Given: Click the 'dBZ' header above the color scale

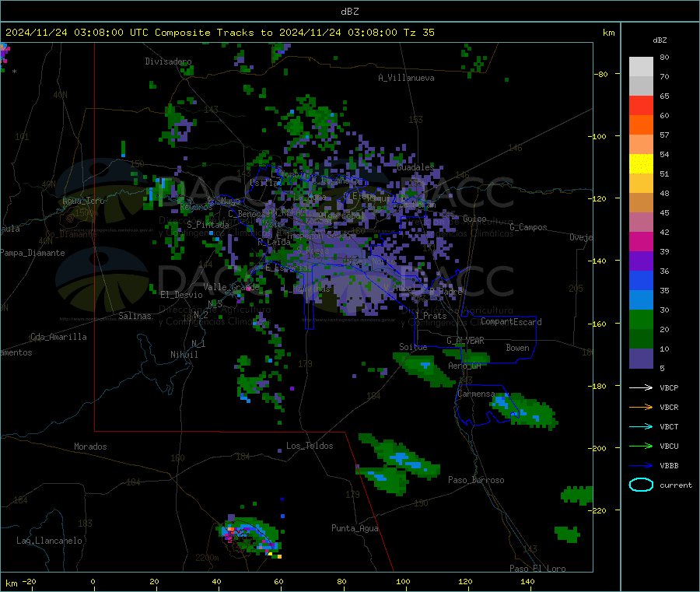Looking at the screenshot, I should (660, 40).
